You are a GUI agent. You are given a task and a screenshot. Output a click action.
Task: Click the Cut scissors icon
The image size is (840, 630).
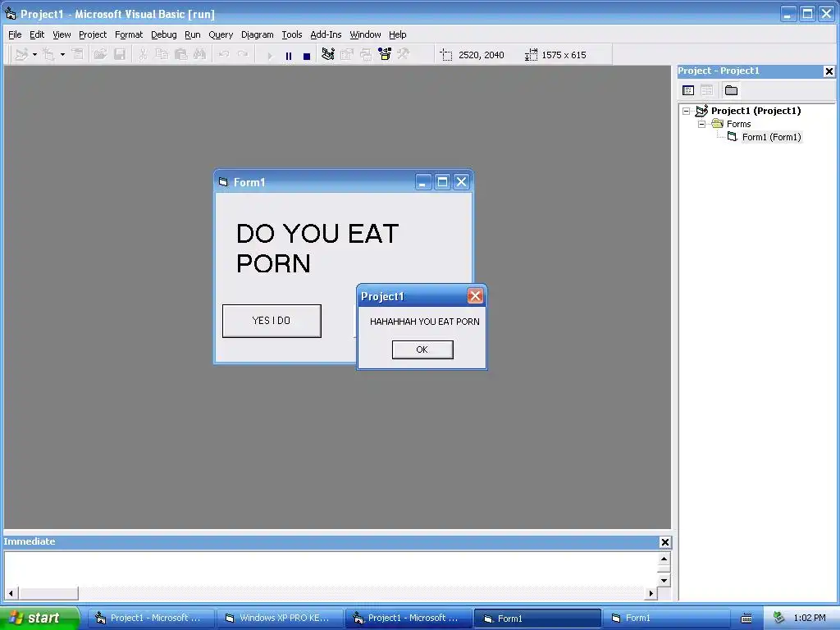[x=143, y=55]
